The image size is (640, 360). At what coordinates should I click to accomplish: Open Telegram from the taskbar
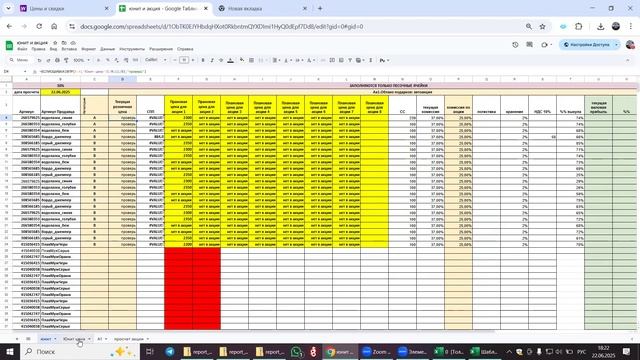point(170,351)
